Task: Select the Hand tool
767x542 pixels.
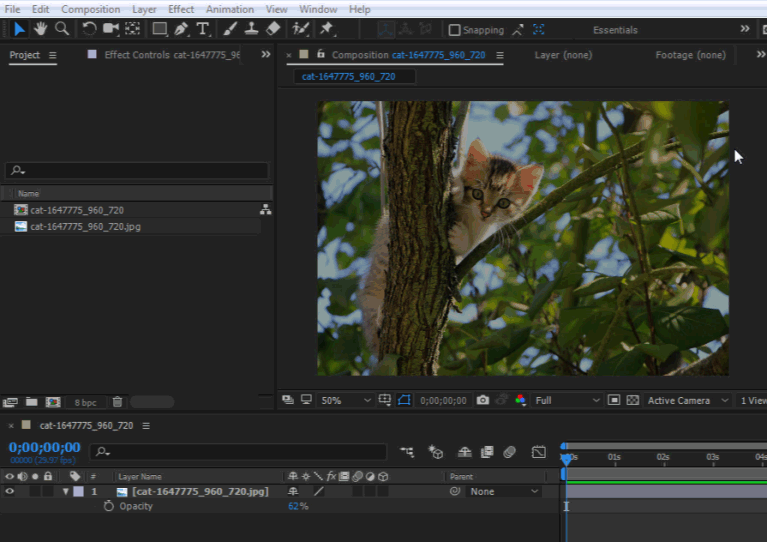Action: (41, 29)
